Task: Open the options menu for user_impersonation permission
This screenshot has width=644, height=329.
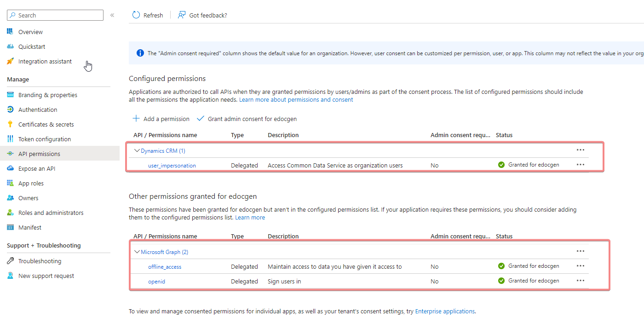Action: coord(580,164)
